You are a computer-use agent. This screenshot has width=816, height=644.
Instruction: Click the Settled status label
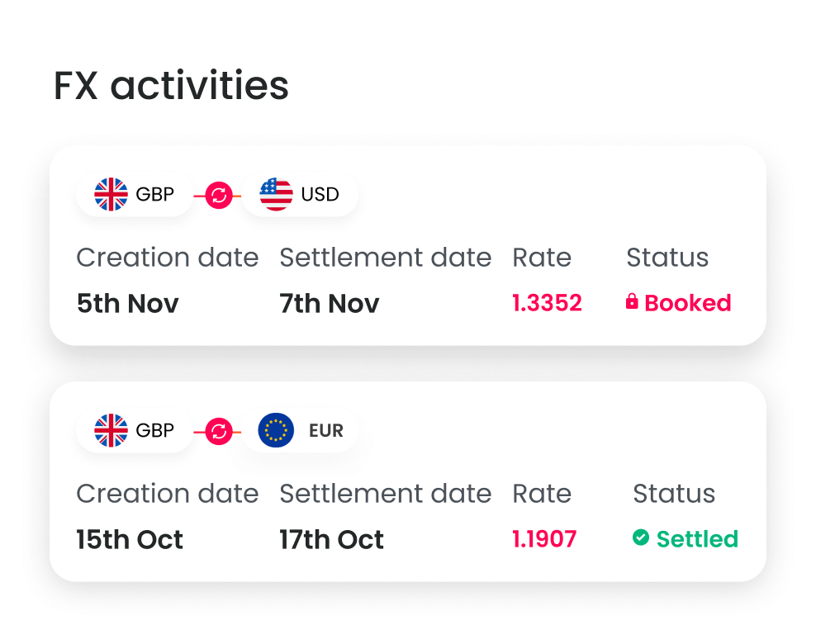(x=696, y=539)
